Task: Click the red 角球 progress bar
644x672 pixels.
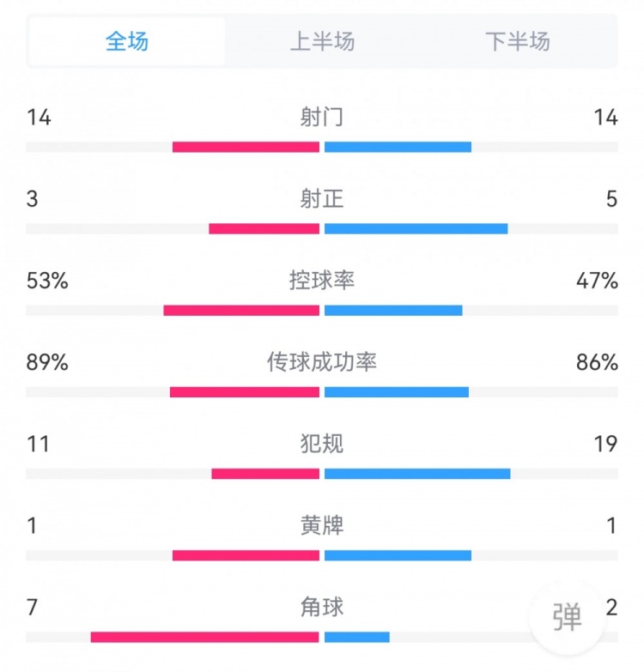Action: pyautogui.click(x=204, y=637)
